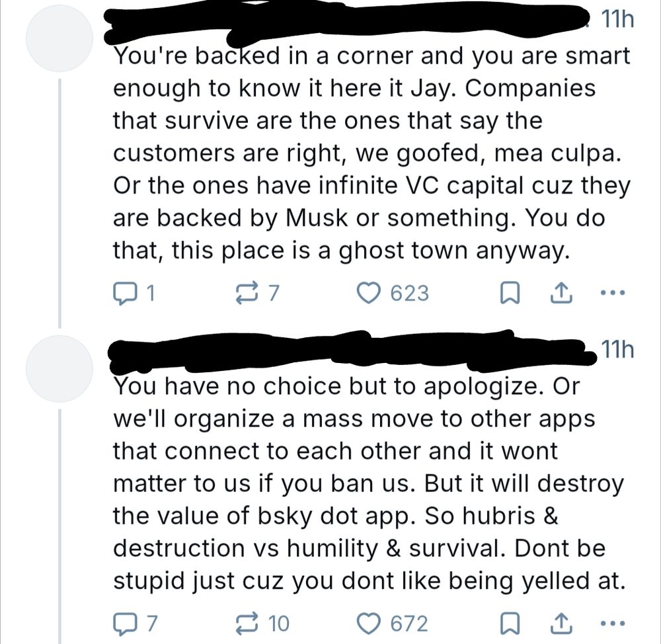661x644 pixels.
Task: Bookmark the "ghost town" post
Action: [x=508, y=292]
